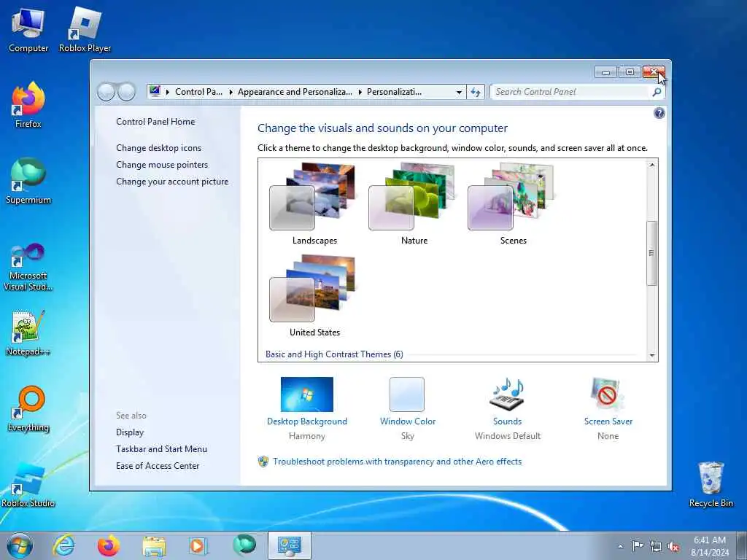Image resolution: width=747 pixels, height=560 pixels.
Task: Click the theme list scroll down arrow
Action: (651, 356)
